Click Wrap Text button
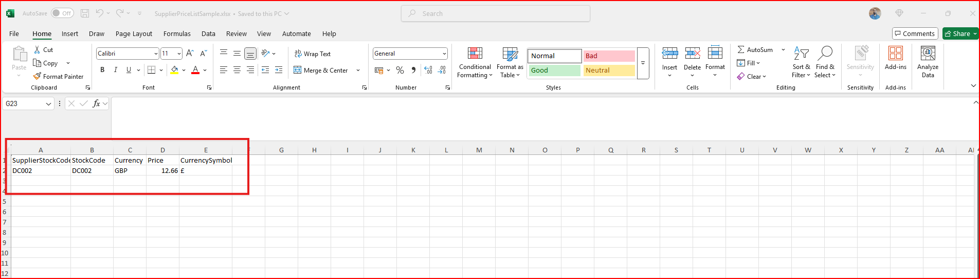The width and height of the screenshot is (980, 279). point(313,54)
